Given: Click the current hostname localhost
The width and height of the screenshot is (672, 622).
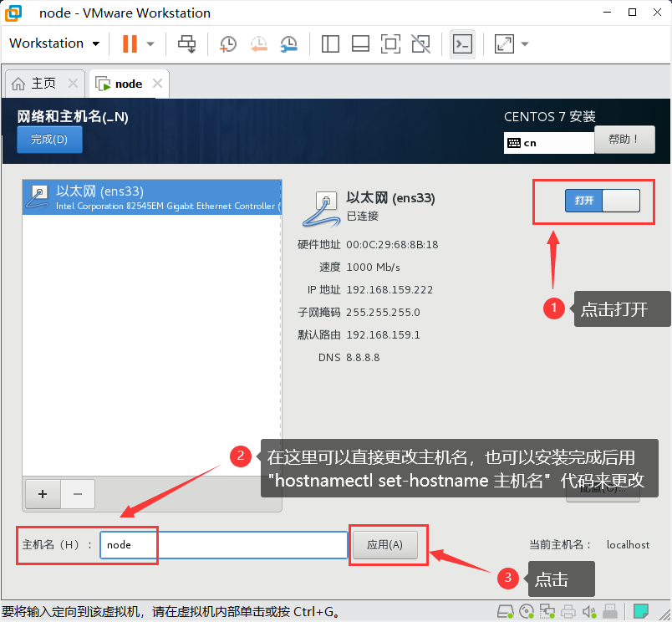Looking at the screenshot, I should 628,545.
